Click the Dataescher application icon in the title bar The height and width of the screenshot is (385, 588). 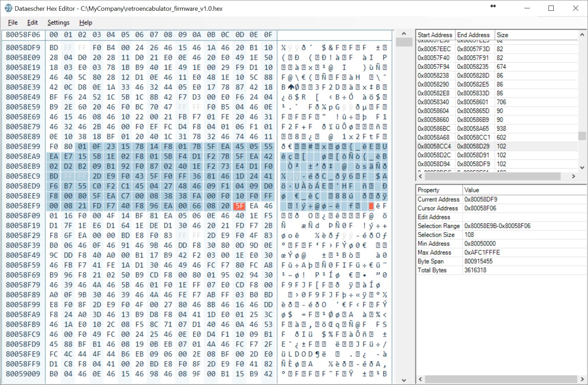(x=8, y=8)
